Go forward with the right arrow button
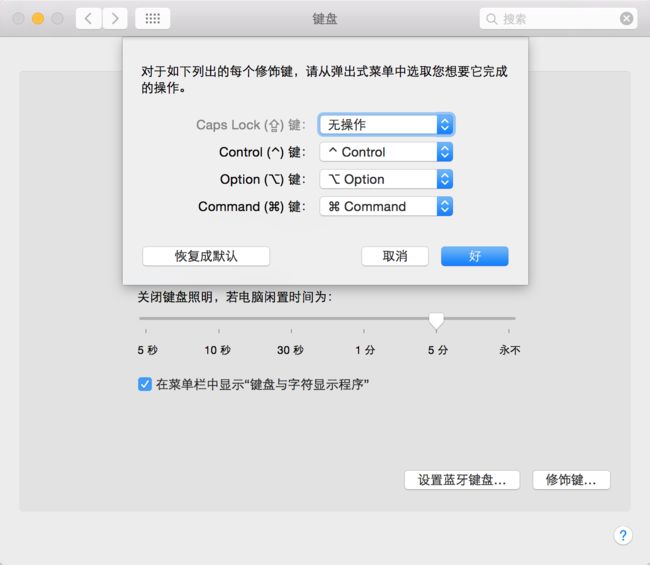 pyautogui.click(x=115, y=19)
